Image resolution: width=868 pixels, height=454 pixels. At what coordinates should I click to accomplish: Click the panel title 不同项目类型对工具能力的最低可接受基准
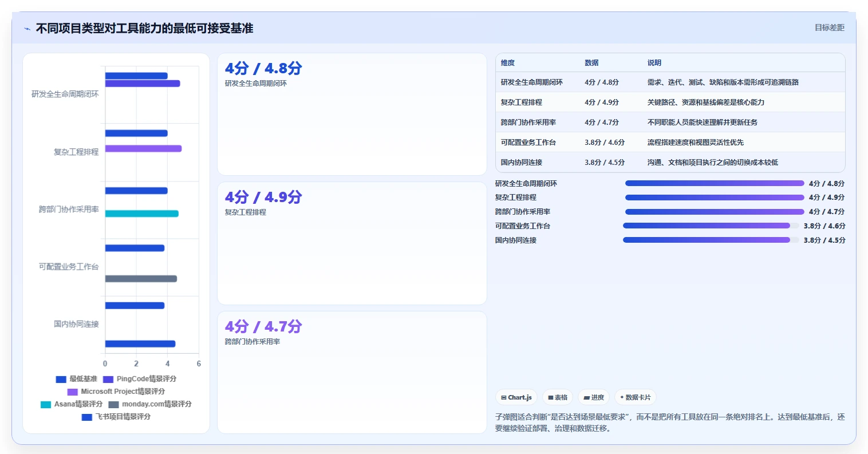click(144, 28)
